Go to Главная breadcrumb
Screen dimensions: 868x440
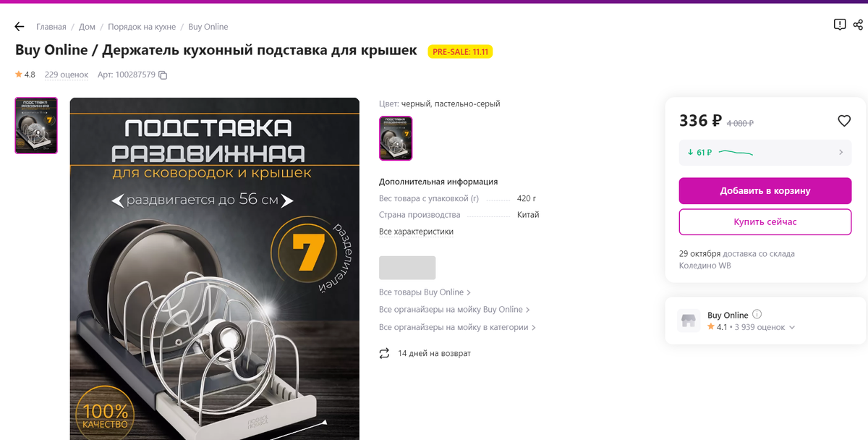point(51,27)
